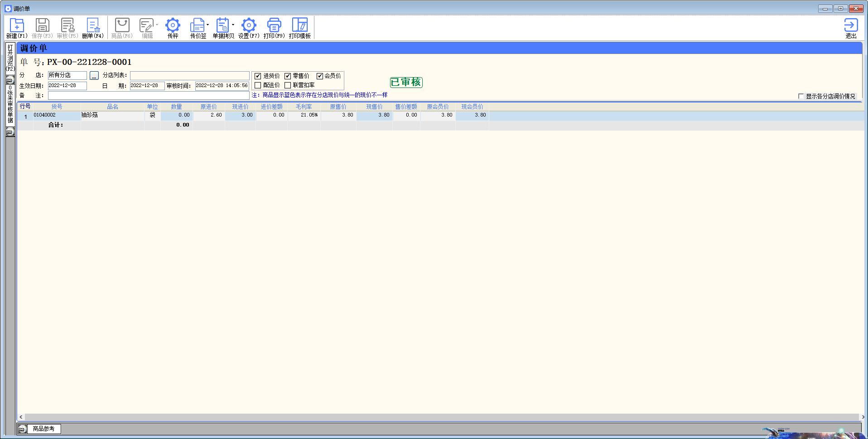Click the 原进价 column header
Viewport: 868px width, 439px height.
pos(208,107)
